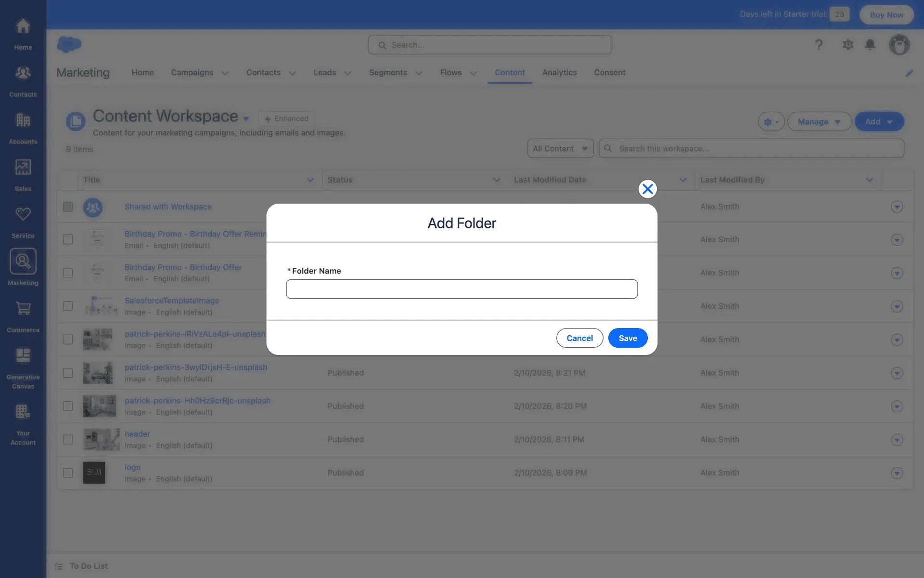Click the help question mark icon
Image resolution: width=924 pixels, height=578 pixels.
pyautogui.click(x=819, y=45)
